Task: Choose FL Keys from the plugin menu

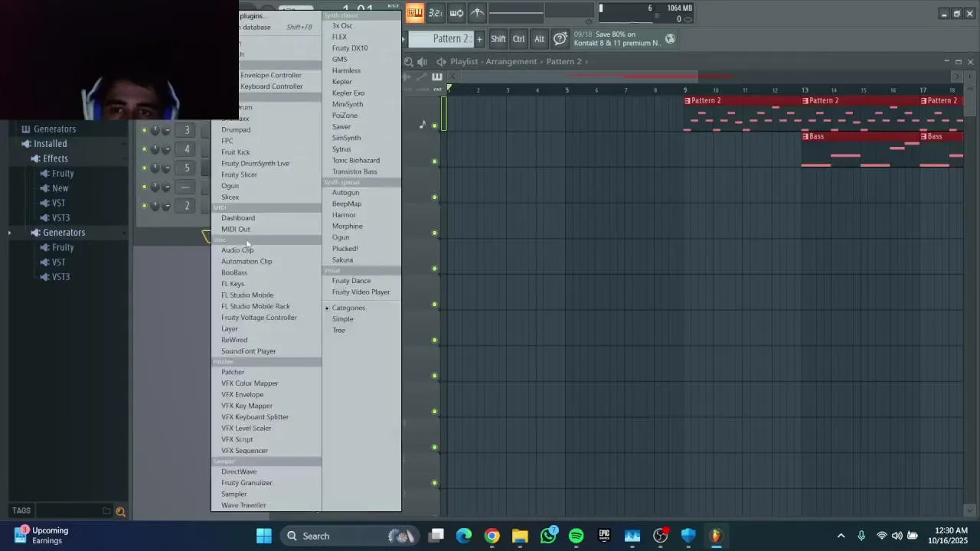Action: pos(233,284)
